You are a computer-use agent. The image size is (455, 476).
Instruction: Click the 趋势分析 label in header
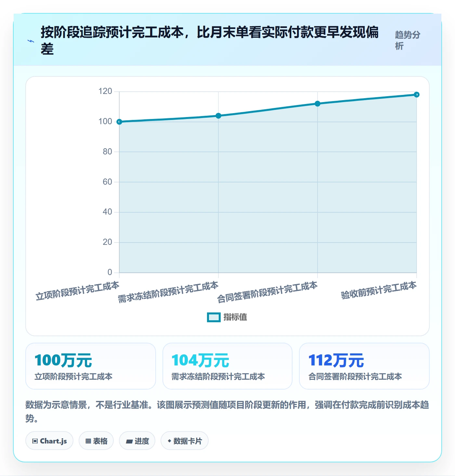click(x=408, y=40)
